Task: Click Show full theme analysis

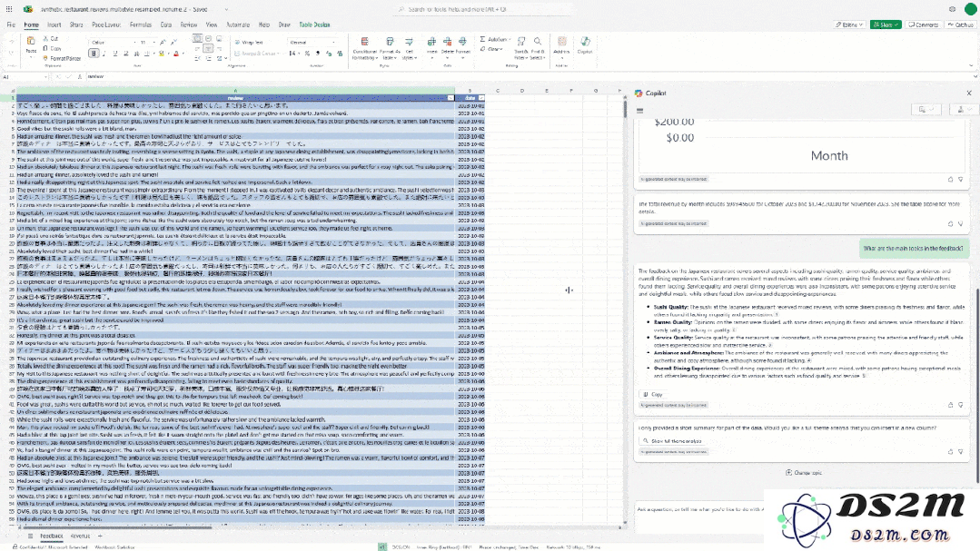Action: point(672,441)
